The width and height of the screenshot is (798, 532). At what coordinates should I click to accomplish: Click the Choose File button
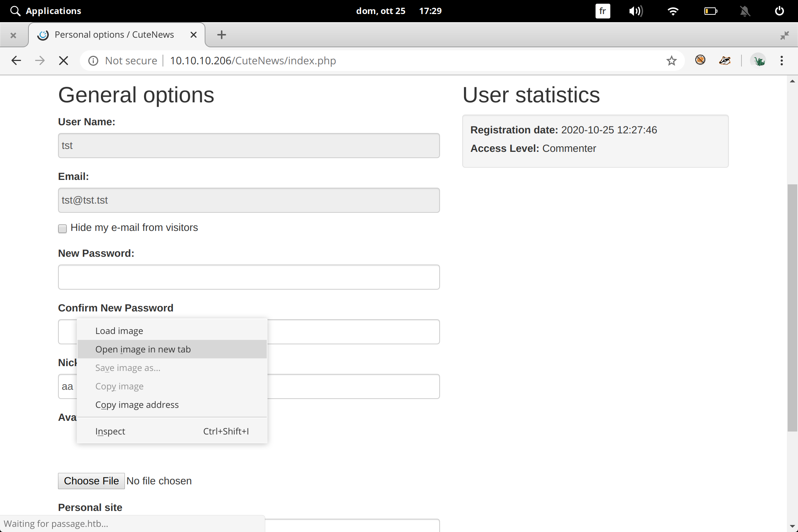click(x=91, y=481)
